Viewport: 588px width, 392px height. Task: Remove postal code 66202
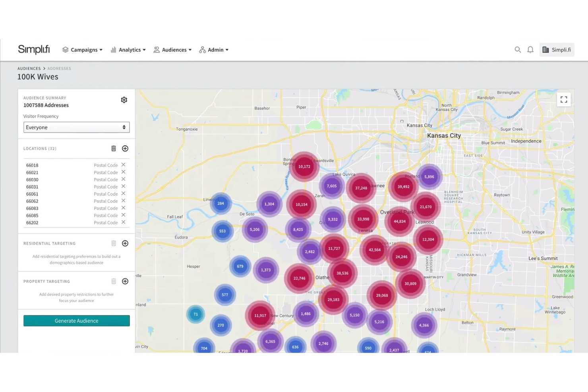[124, 222]
